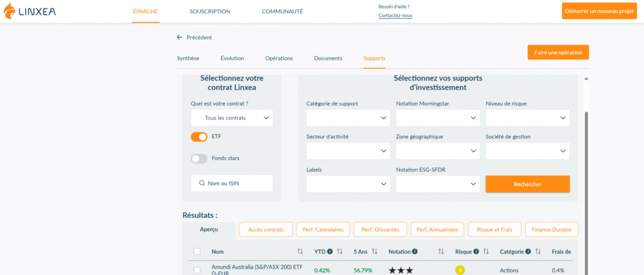This screenshot has height=275, width=644.
Task: Click Faire une opération button
Action: [x=558, y=52]
